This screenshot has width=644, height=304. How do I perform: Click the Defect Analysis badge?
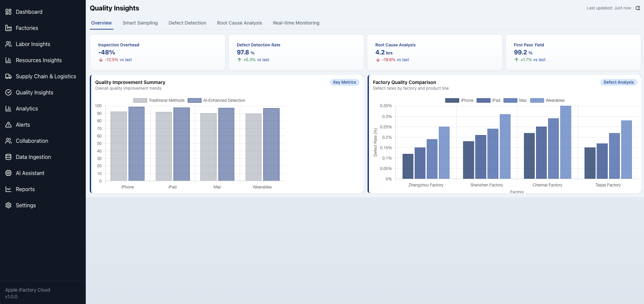(x=618, y=82)
